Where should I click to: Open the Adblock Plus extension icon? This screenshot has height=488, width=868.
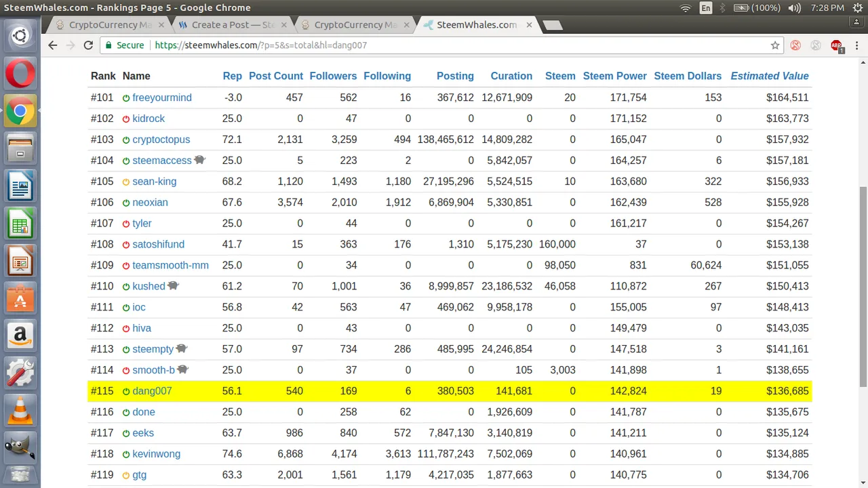tap(837, 45)
